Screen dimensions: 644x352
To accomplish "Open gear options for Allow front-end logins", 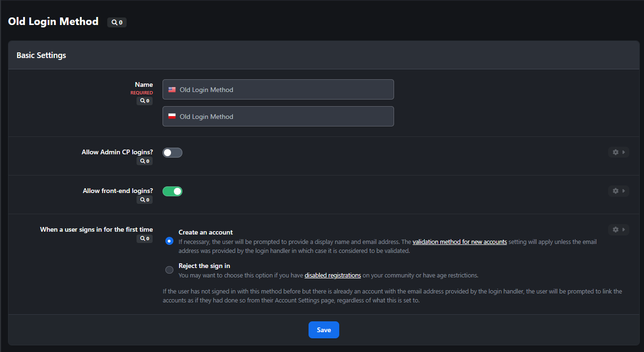I will point(618,191).
